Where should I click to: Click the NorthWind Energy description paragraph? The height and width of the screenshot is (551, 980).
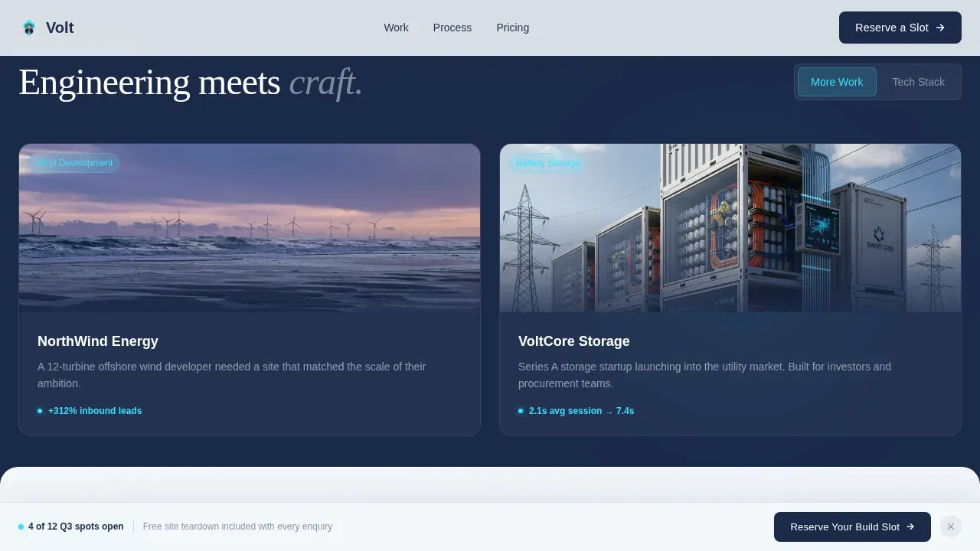click(232, 375)
